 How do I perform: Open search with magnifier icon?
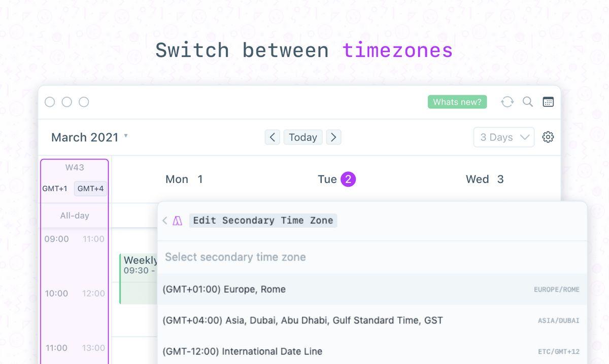pos(528,102)
